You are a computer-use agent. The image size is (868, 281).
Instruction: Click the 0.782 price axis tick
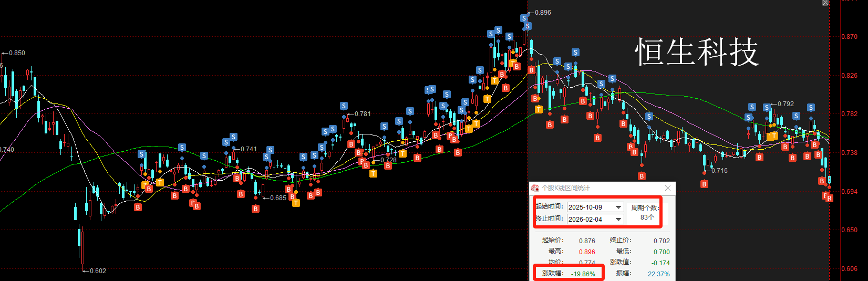pyautogui.click(x=849, y=114)
